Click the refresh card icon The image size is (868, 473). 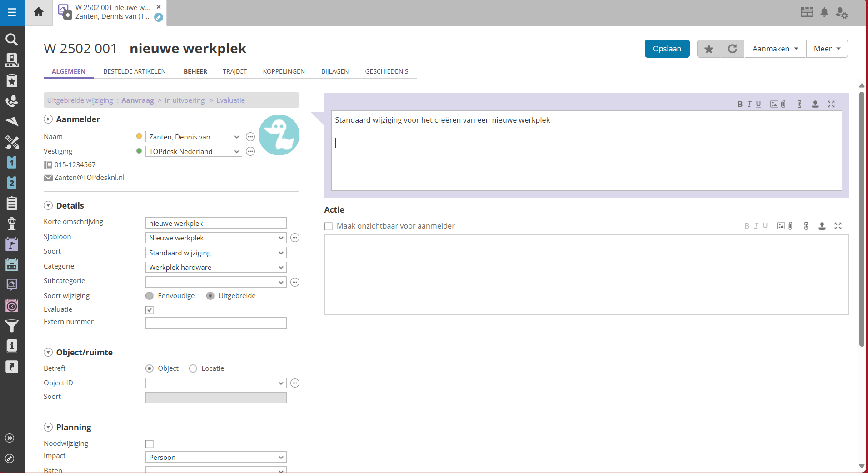point(733,49)
